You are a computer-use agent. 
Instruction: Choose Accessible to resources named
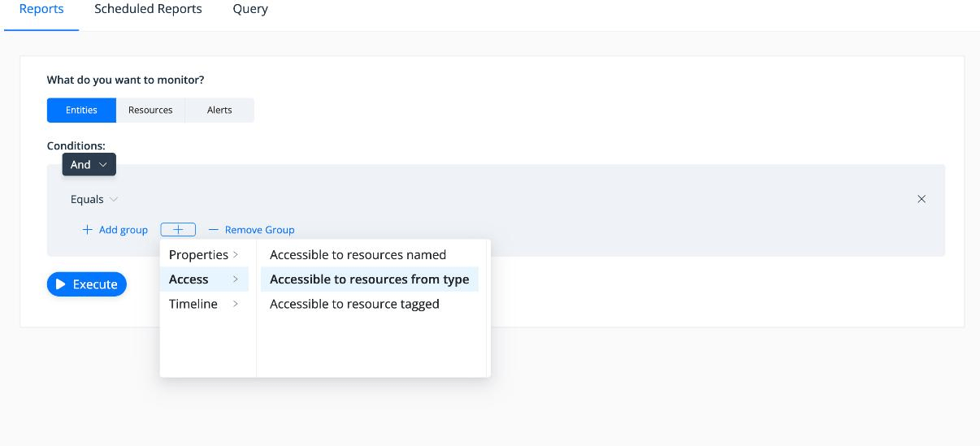[370, 255]
